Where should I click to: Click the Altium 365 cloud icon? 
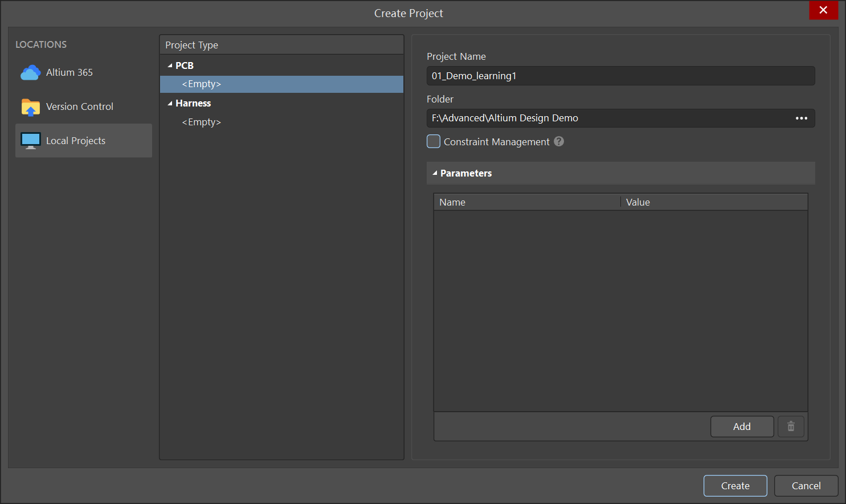click(30, 73)
